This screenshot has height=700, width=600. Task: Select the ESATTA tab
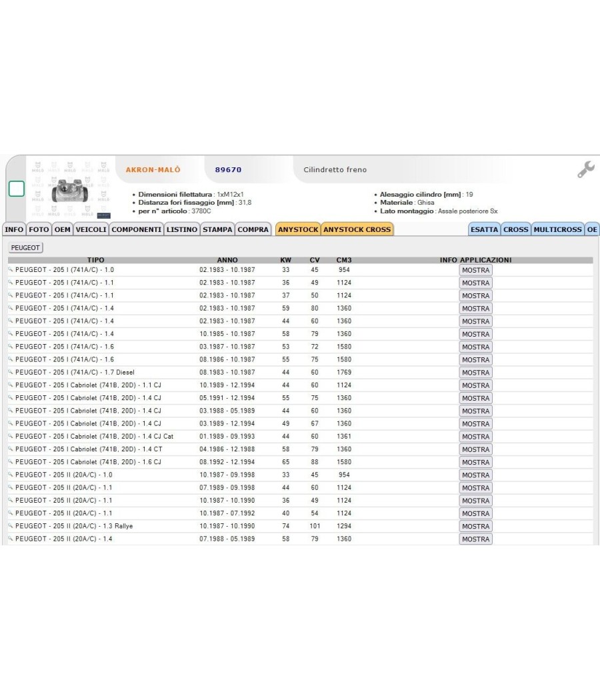point(485,229)
